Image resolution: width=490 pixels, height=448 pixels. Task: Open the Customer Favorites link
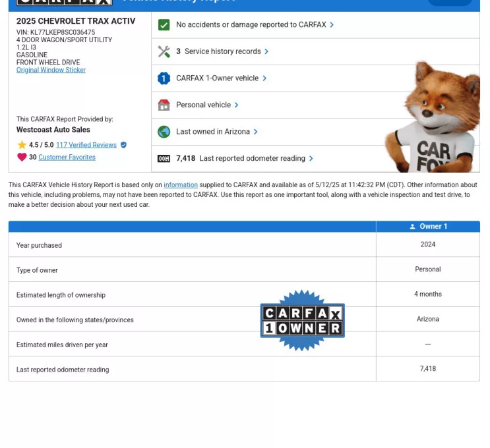[67, 157]
